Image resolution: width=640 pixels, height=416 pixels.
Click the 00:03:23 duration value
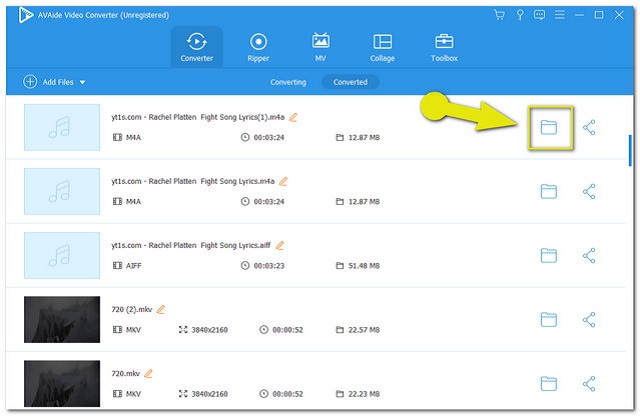coord(269,266)
